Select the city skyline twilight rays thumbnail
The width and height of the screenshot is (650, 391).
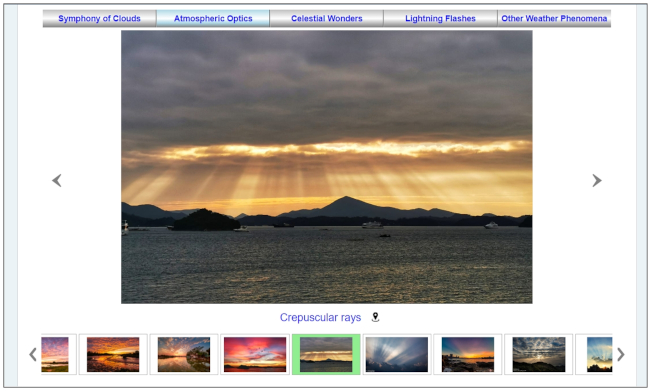click(x=468, y=355)
